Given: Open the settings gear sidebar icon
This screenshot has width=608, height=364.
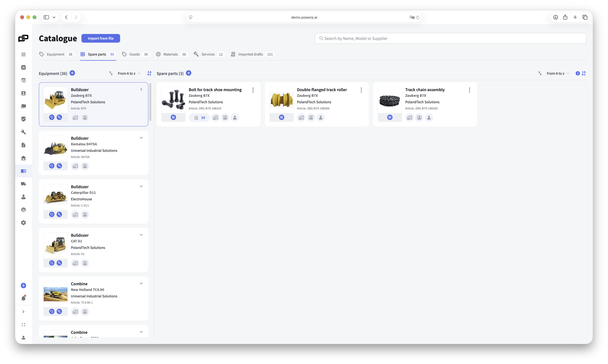Looking at the screenshot, I should (x=23, y=223).
